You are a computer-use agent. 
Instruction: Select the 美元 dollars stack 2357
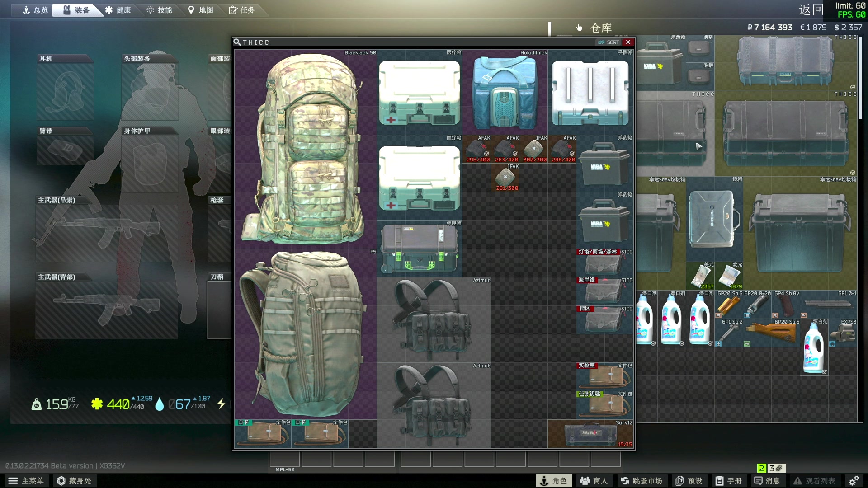700,276
